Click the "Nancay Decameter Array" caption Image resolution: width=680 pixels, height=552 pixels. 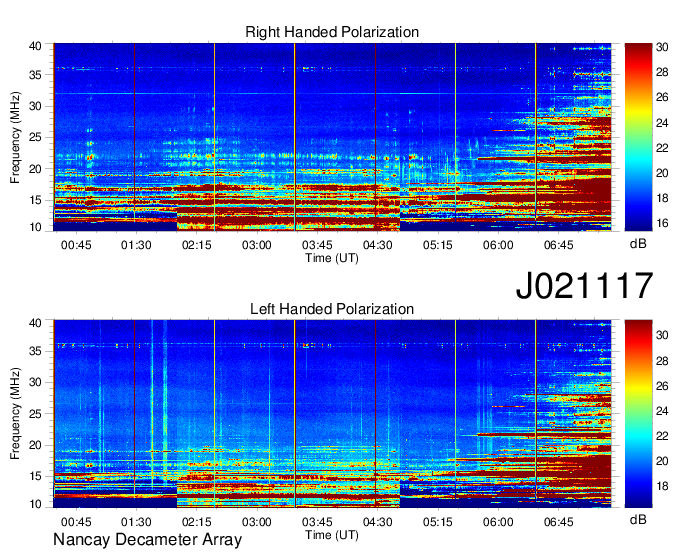click(147, 540)
